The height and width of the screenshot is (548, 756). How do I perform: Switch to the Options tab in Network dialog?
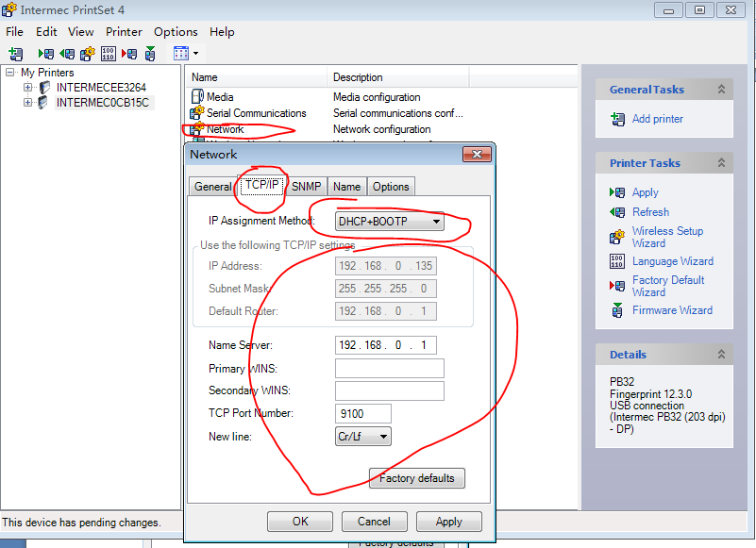(x=391, y=187)
